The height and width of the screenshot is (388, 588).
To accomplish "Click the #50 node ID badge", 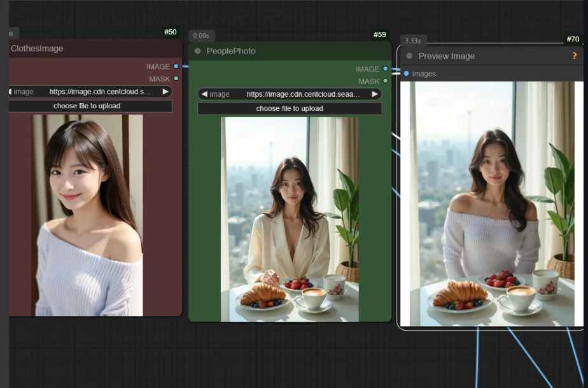I will 171,32.
